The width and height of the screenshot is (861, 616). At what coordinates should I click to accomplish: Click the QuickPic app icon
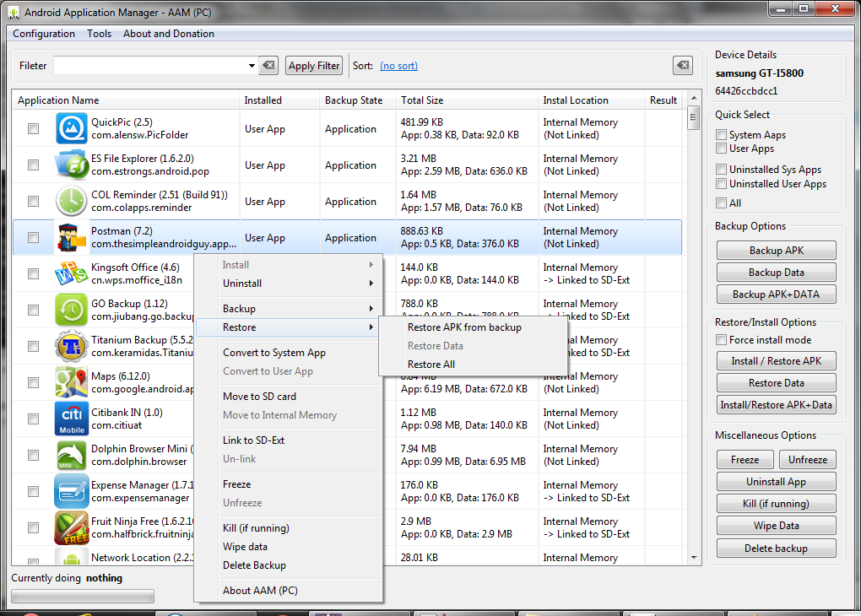pos(72,129)
